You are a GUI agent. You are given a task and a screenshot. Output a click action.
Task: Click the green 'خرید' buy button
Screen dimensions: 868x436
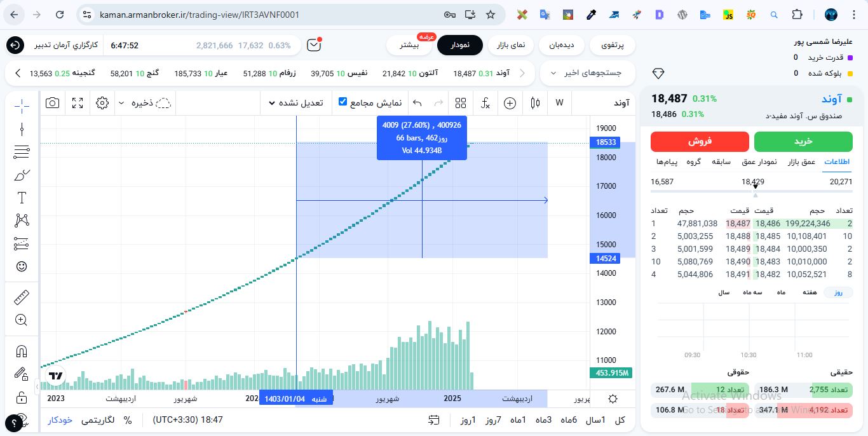(x=803, y=141)
